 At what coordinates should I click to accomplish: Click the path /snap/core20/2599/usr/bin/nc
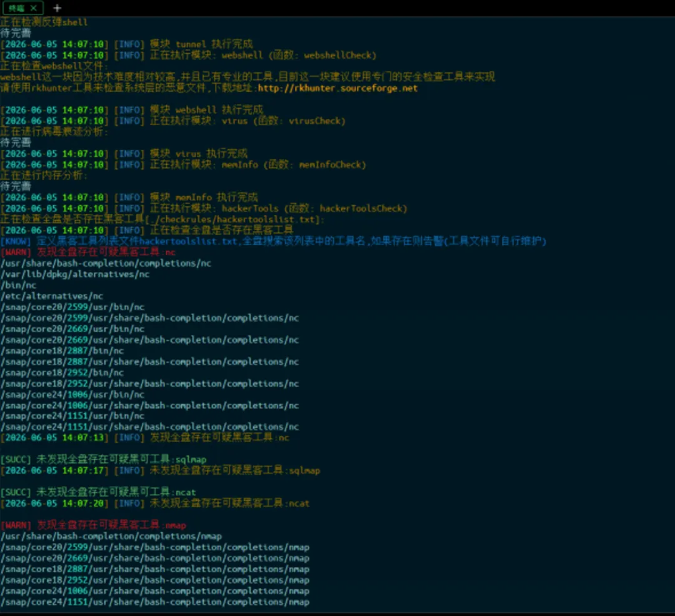(72, 307)
